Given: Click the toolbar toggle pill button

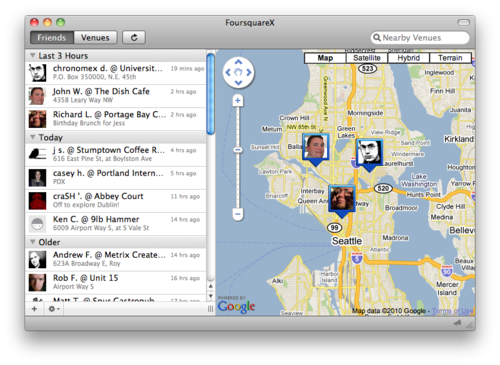Looking at the screenshot, I should click(463, 22).
